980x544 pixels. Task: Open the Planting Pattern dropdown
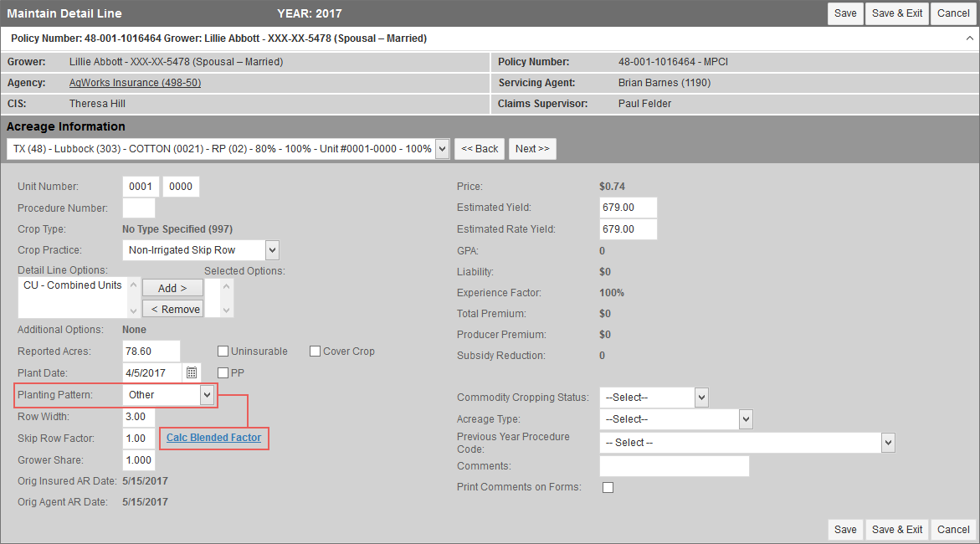[x=207, y=395]
